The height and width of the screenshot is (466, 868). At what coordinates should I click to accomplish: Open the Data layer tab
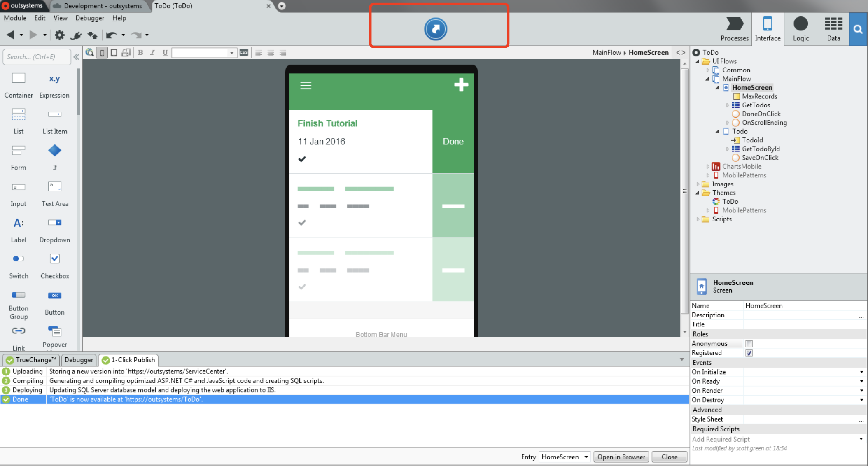point(833,29)
